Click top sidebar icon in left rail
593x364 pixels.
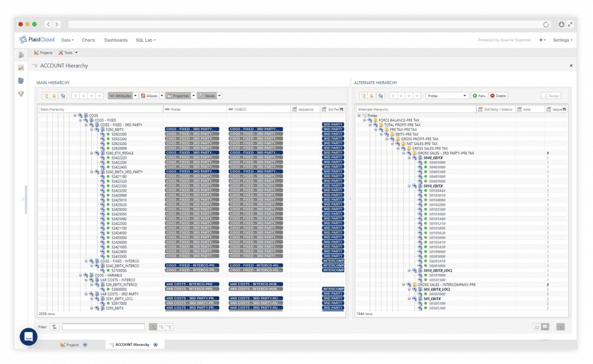click(x=21, y=55)
